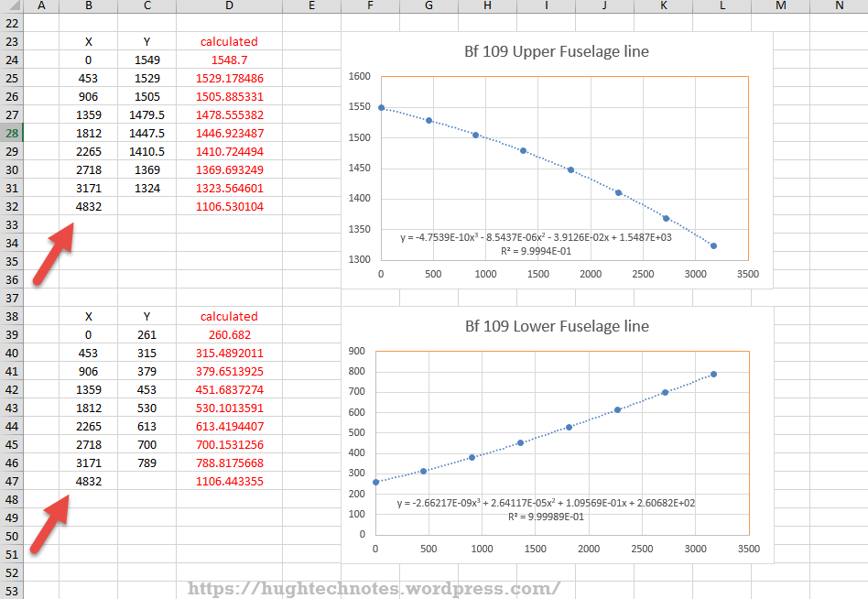
Task: Select the calculated value 1106.443355 cell
Action: [x=229, y=481]
